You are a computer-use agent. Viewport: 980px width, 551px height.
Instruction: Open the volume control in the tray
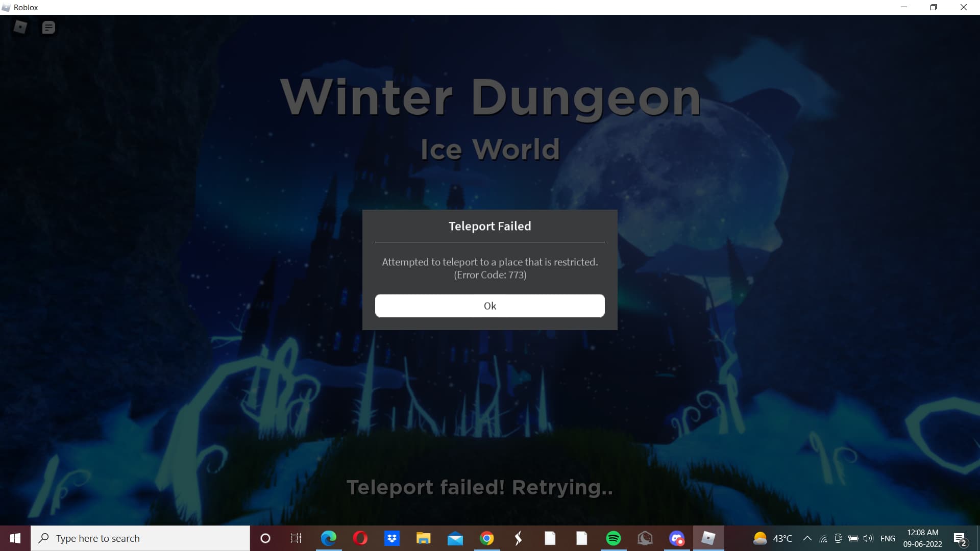coord(868,538)
